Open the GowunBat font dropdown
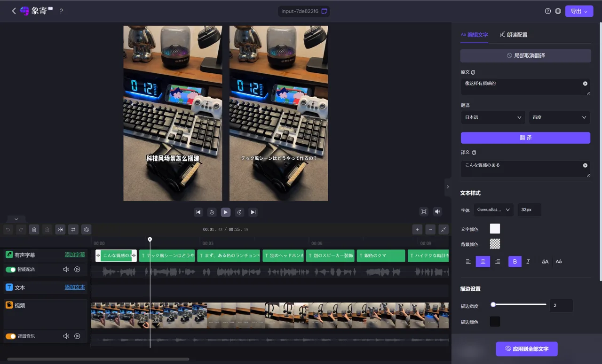Viewport: 602px width, 364px height. click(x=493, y=210)
